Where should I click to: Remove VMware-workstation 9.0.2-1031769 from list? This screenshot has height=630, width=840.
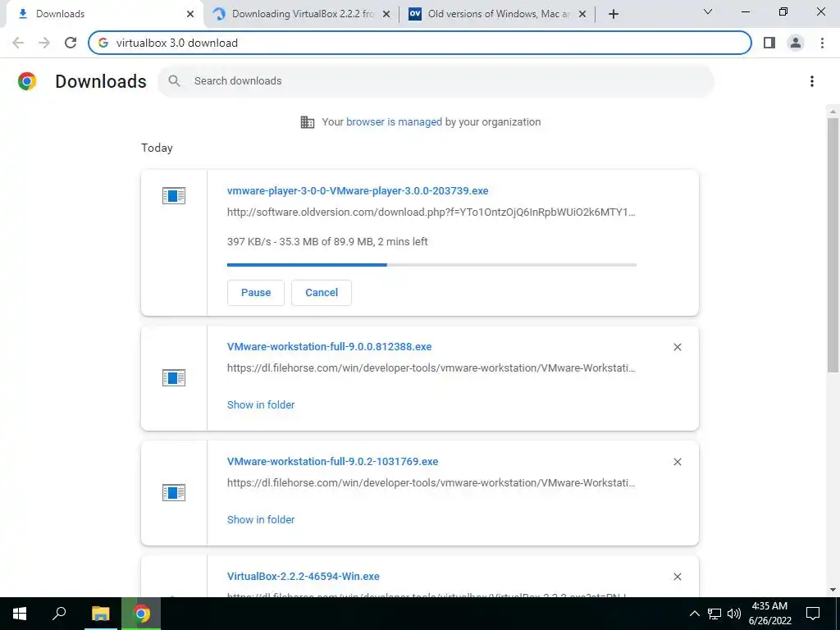click(677, 462)
